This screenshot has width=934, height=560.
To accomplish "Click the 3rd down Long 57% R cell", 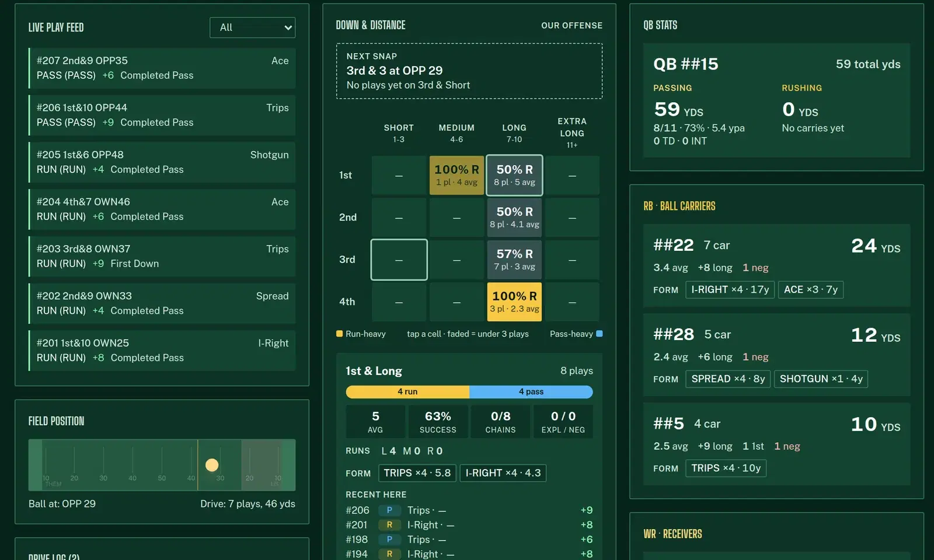I will (x=514, y=260).
